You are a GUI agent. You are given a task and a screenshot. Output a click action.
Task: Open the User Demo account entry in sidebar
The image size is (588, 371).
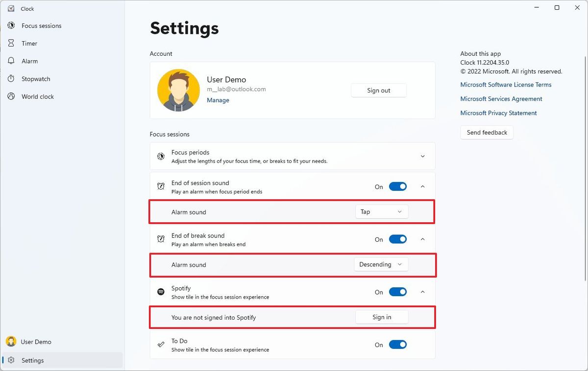36,342
